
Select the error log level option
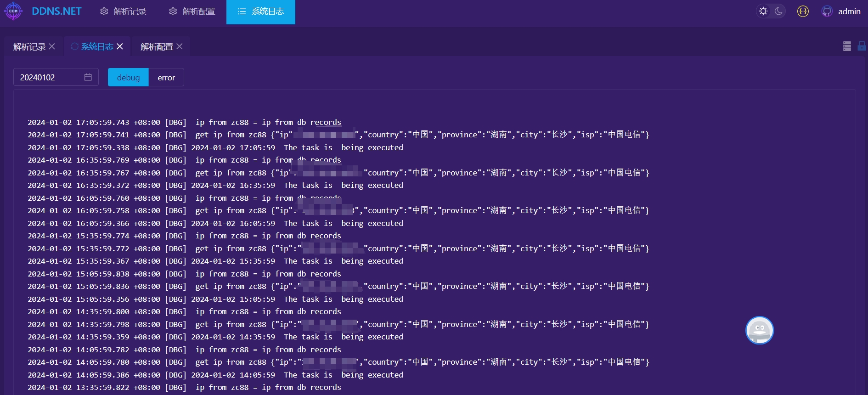pos(166,78)
